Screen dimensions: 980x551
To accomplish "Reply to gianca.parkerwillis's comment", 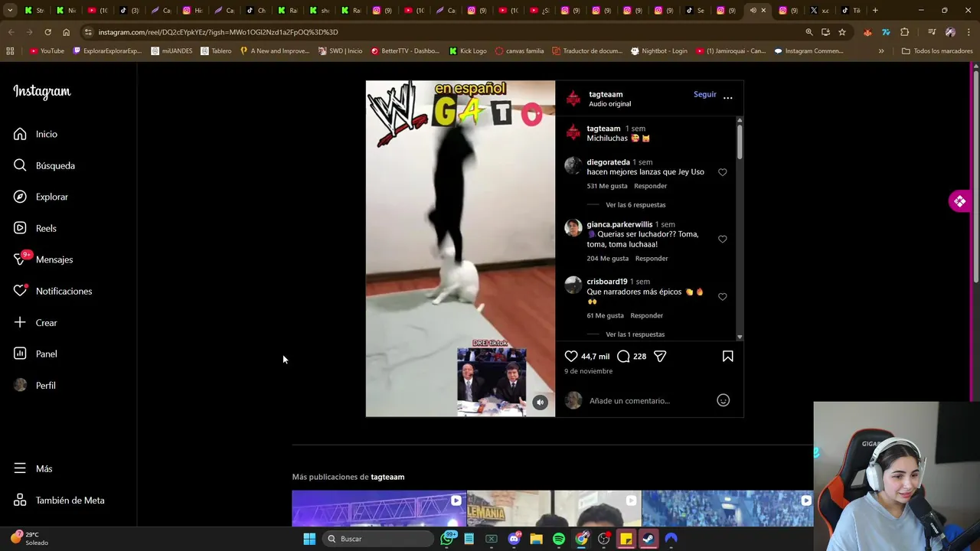I will [x=652, y=259].
